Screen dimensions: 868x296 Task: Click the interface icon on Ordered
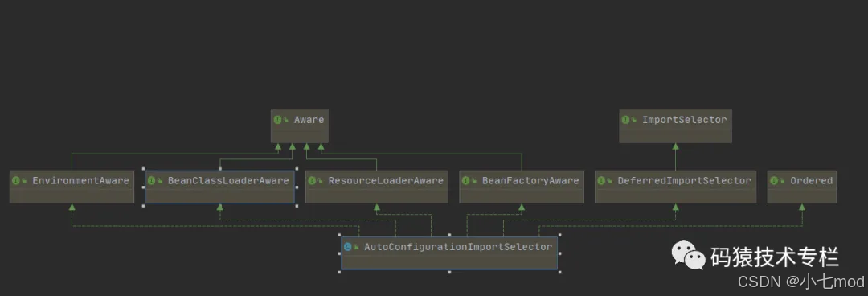[774, 181]
